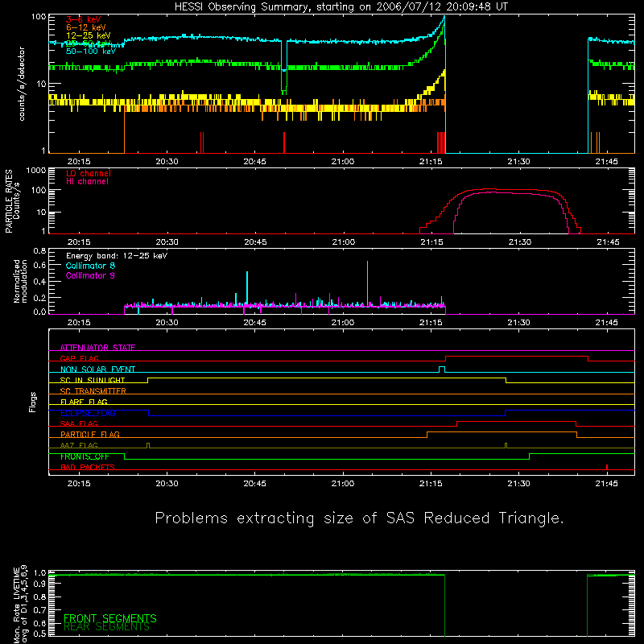644x644 pixels.
Task: Click the 20:30 tick label under count-rate panel
Action: pos(167,162)
